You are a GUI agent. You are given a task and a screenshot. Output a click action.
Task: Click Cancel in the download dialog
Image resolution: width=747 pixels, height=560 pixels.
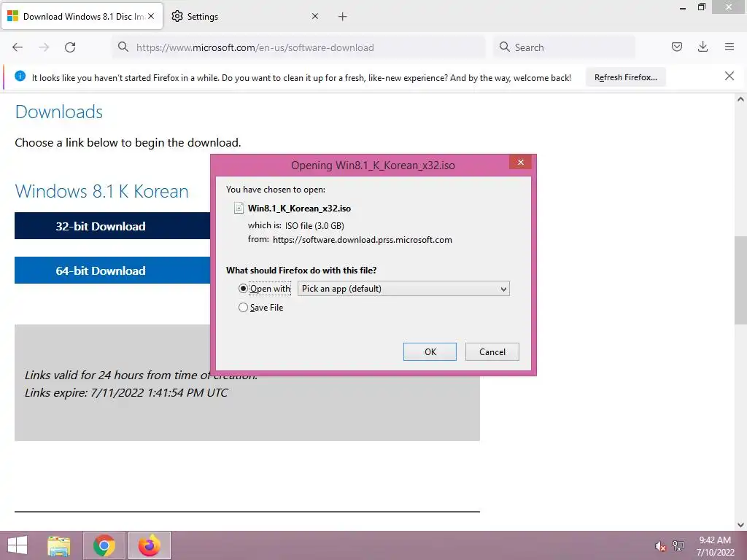[x=492, y=352]
